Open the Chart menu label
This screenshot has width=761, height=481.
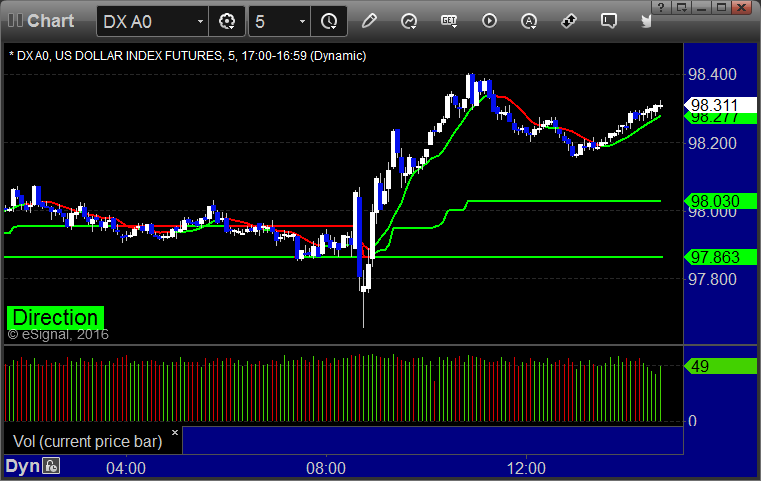[x=50, y=21]
